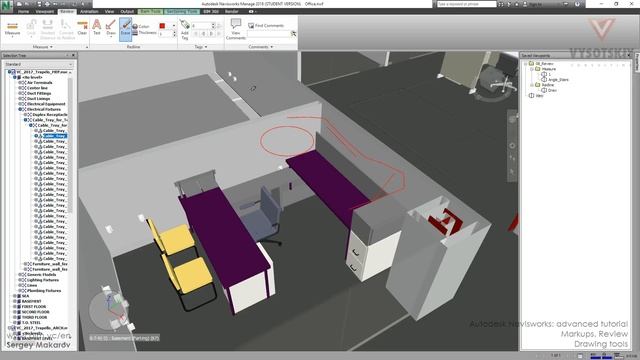Image resolution: width=640 pixels, height=360 pixels.
Task: Click the top-level Review viewpoints folder
Action: (544, 64)
